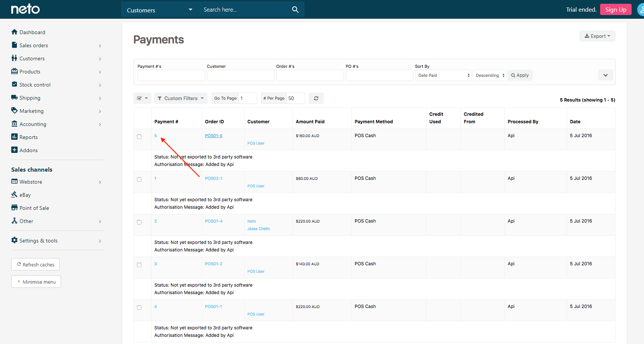Click the $220.00 AUD amount for POS01-4

coord(308,221)
